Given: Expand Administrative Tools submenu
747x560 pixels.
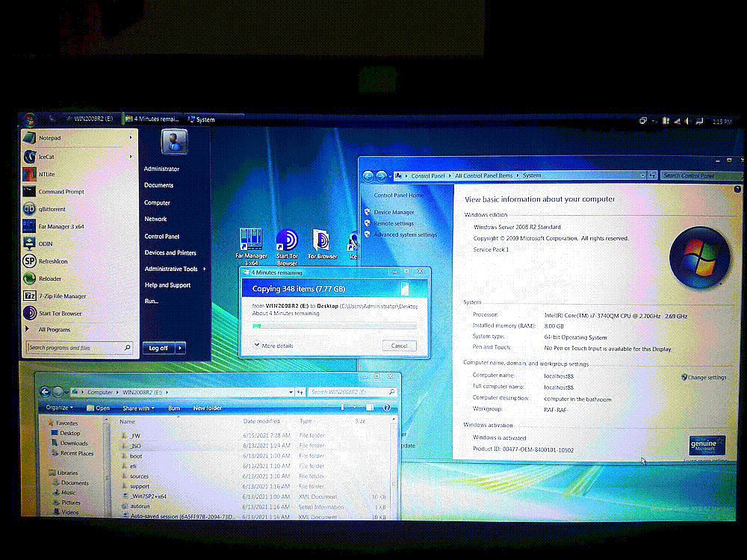Looking at the screenshot, I should tap(205, 269).
